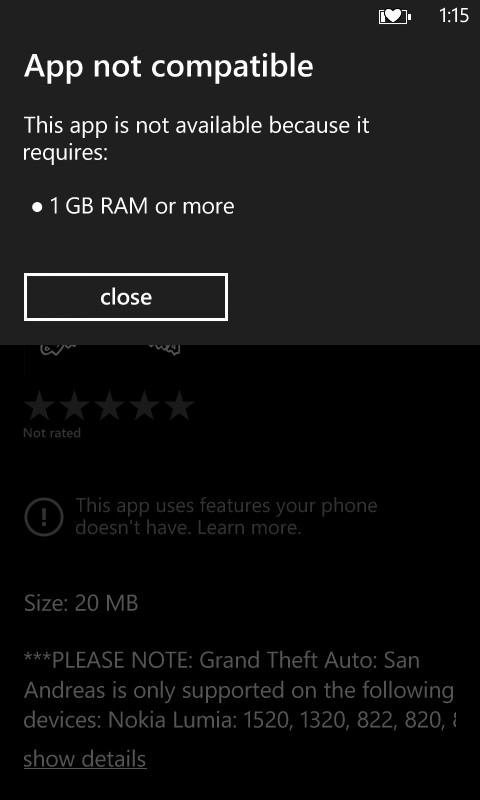Image resolution: width=480 pixels, height=800 pixels.
Task: Tap the right partially hidden icon under the dialog
Action: [164, 349]
